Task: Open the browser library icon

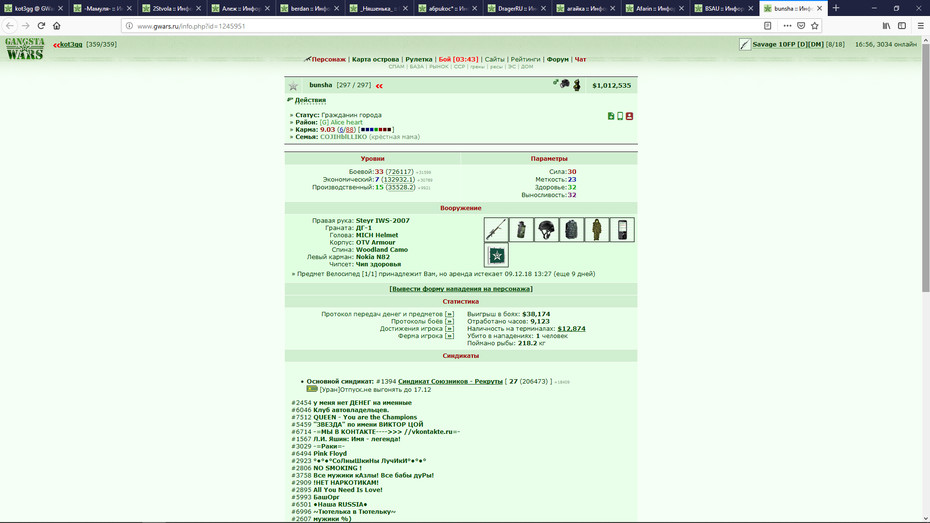Action: tap(886, 25)
